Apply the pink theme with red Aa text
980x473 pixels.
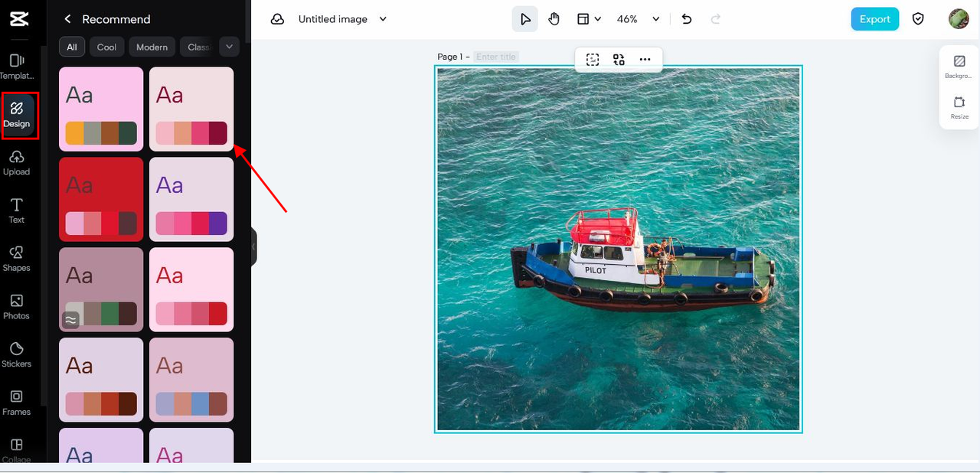pyautogui.click(x=191, y=289)
